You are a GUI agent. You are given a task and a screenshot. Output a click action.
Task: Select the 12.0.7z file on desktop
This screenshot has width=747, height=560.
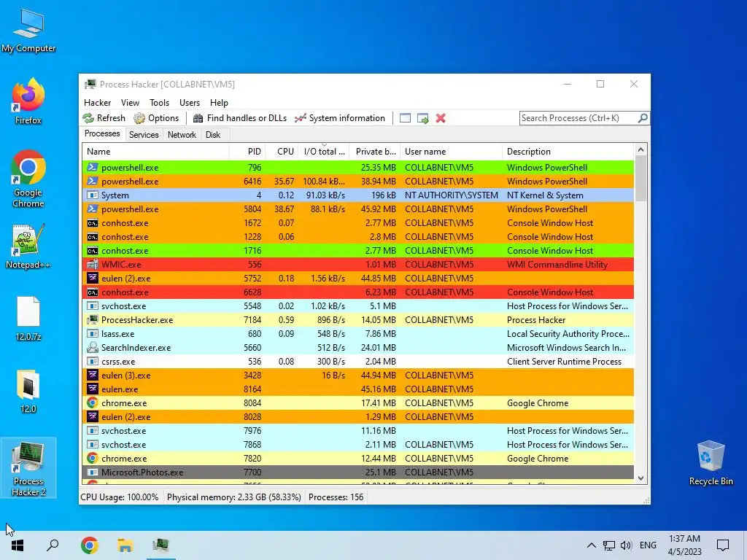pos(28,319)
